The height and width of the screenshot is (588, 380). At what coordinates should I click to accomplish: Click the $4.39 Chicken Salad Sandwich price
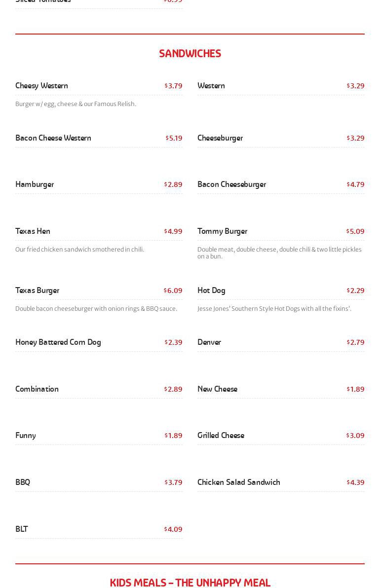point(355,482)
